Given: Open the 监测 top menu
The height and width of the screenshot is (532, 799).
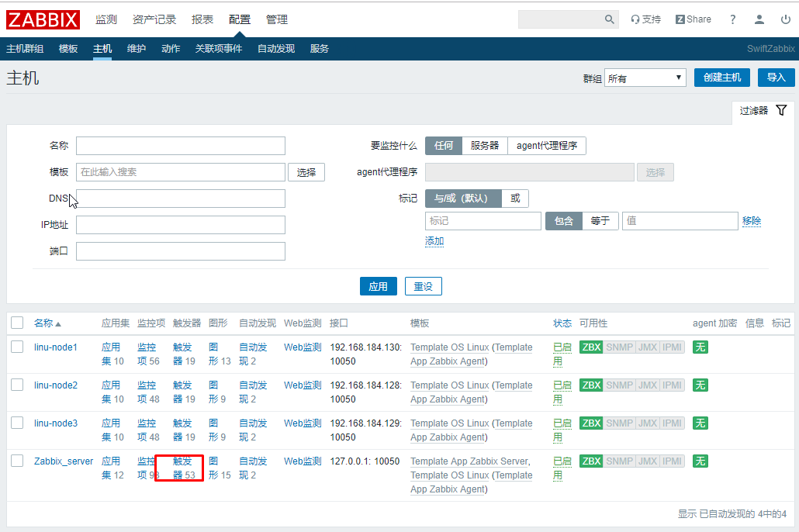Looking at the screenshot, I should tap(106, 19).
